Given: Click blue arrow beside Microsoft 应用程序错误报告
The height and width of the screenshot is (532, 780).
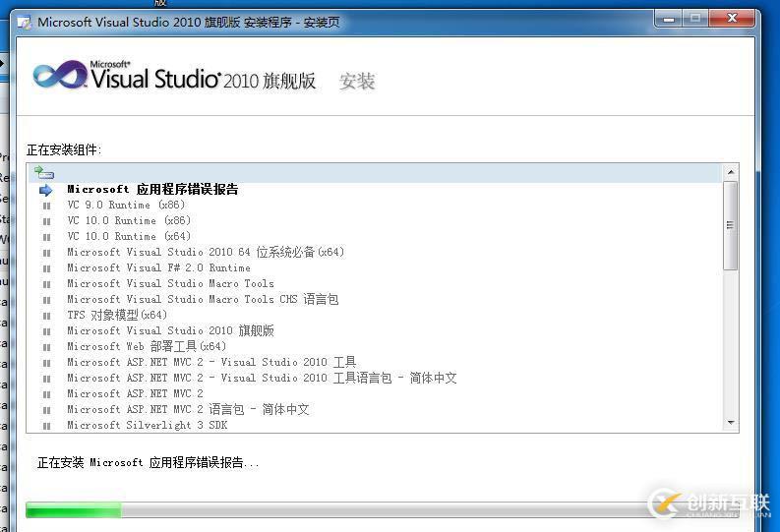Looking at the screenshot, I should point(46,190).
